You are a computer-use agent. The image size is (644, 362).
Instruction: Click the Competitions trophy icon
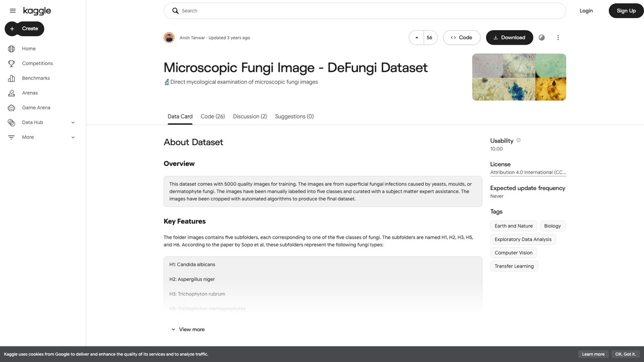click(12, 63)
